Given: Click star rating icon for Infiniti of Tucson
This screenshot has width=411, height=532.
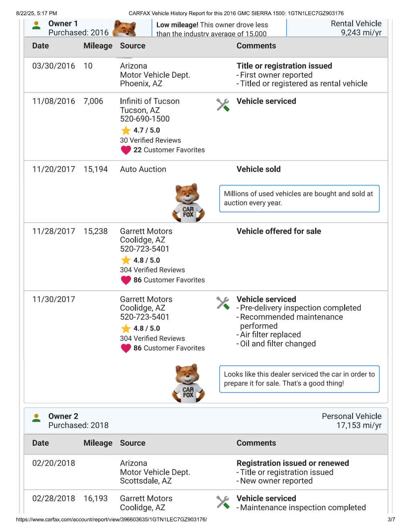Looking at the screenshot, I should tap(126, 130).
